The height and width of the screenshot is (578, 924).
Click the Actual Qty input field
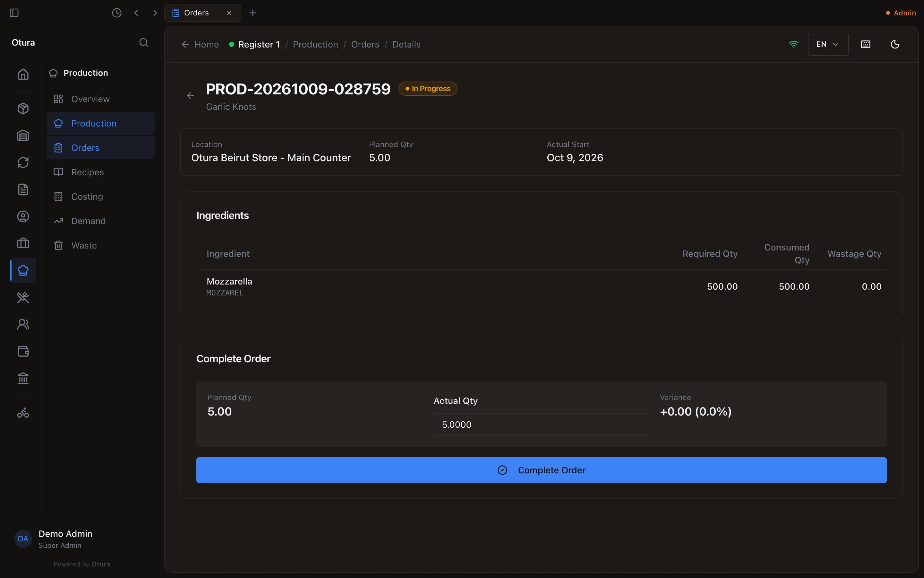click(x=541, y=424)
